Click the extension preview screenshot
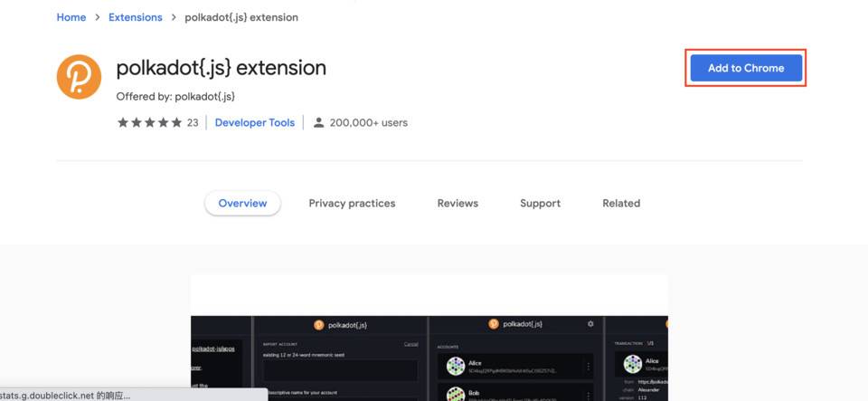This screenshot has height=401, width=868. pyautogui.click(x=429, y=338)
